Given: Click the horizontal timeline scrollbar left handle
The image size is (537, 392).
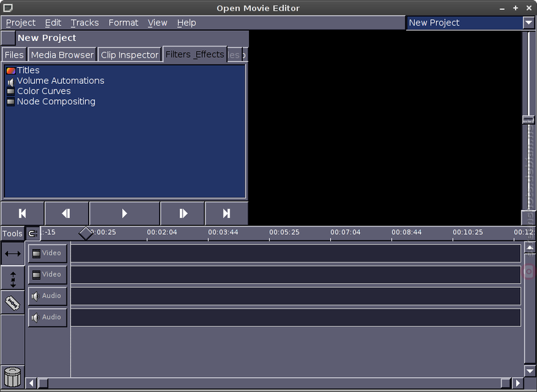Looking at the screenshot, I should pyautogui.click(x=43, y=383).
